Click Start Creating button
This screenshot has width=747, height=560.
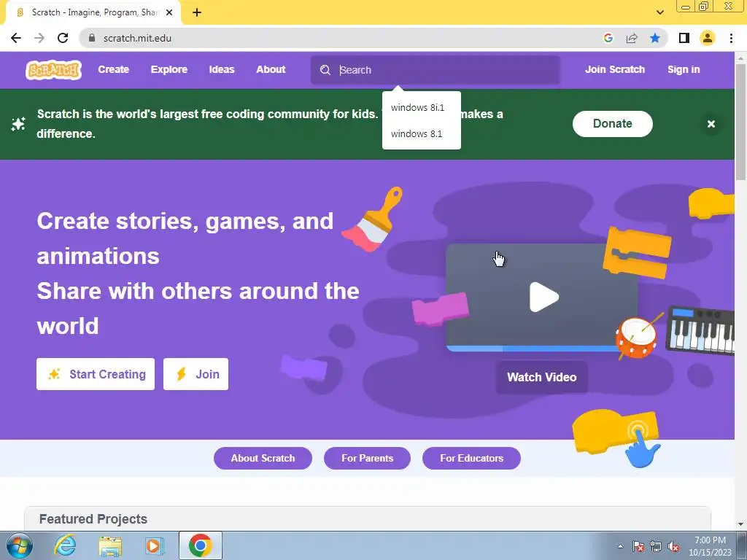[96, 374]
